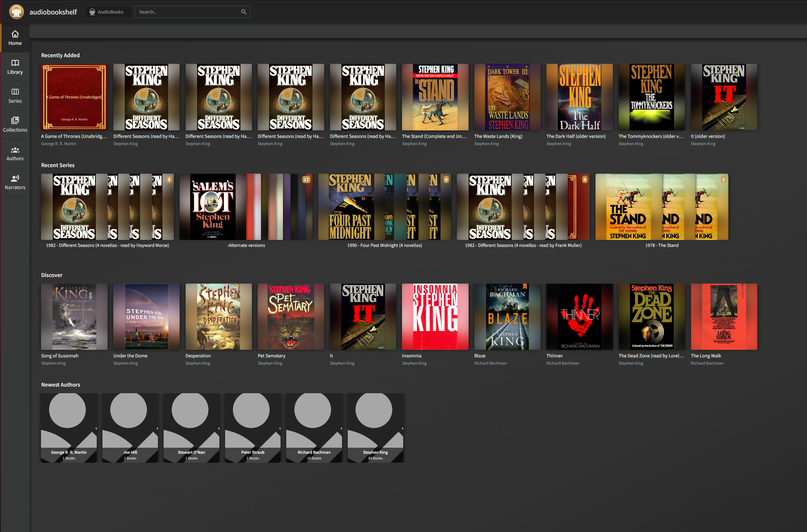Image resolution: width=807 pixels, height=532 pixels.
Task: Open Song of Susannah cover
Action: click(74, 316)
